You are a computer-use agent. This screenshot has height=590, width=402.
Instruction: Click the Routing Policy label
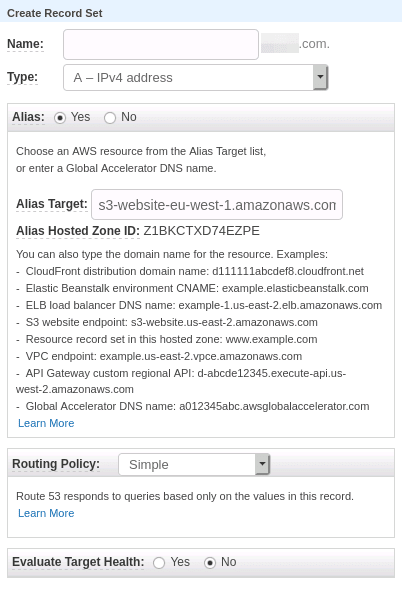(56, 464)
